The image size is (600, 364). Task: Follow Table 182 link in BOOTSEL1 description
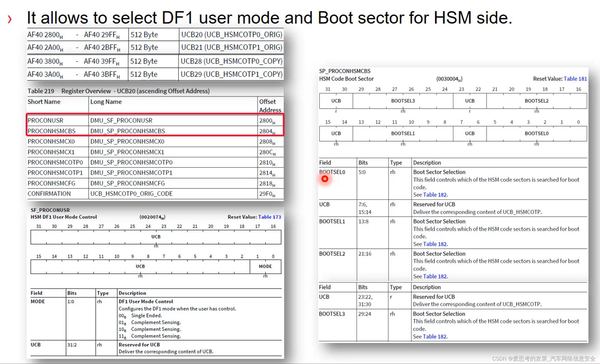click(x=435, y=244)
